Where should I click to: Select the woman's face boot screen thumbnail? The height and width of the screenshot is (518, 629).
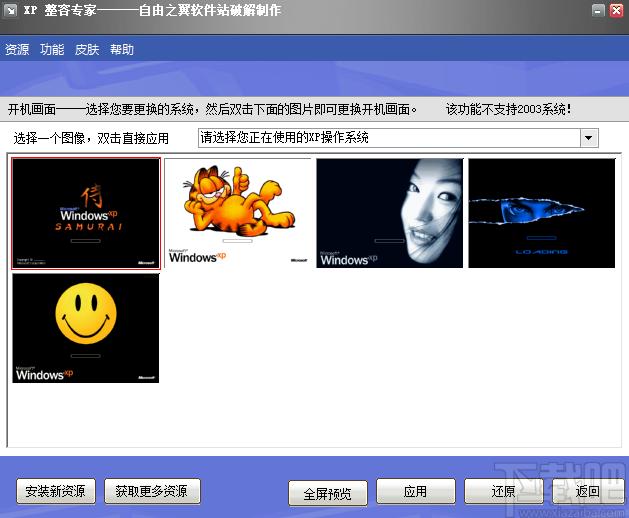(390, 213)
